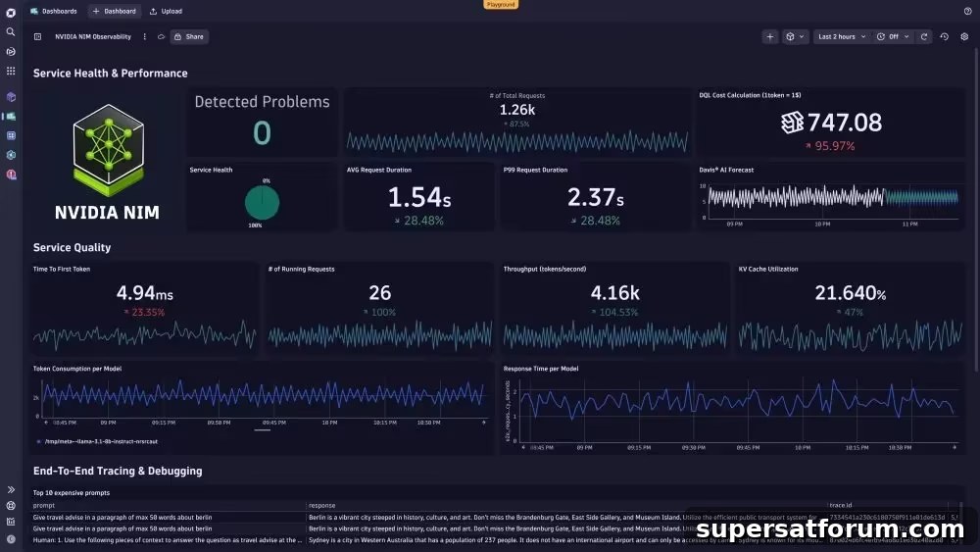Open the three-dot menu beside dashboard title
Screen dimensions: 980x552
144,37
